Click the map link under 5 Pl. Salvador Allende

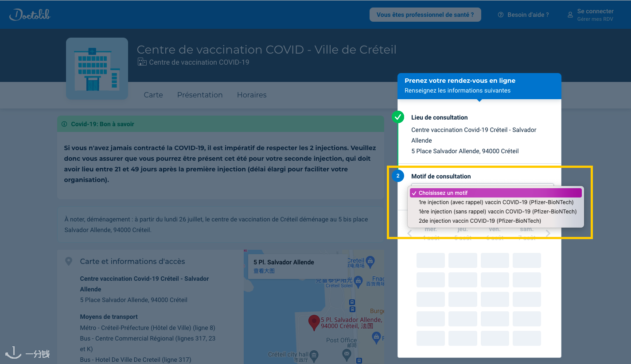(x=264, y=271)
